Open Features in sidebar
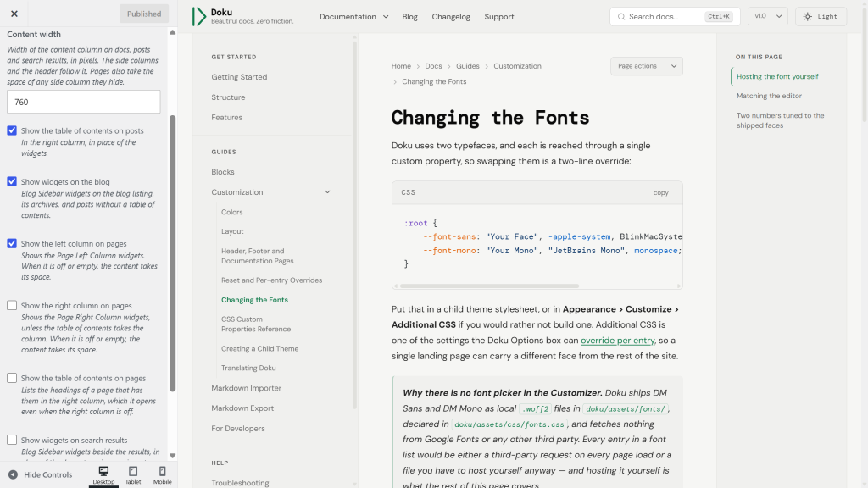Screen dimensions: 868x488 227,117
